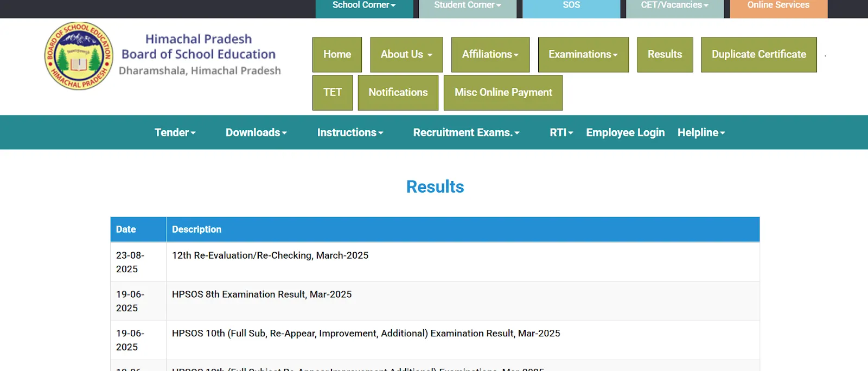Open Duplicate Certificate page
This screenshot has width=868, height=371.
[759, 55]
